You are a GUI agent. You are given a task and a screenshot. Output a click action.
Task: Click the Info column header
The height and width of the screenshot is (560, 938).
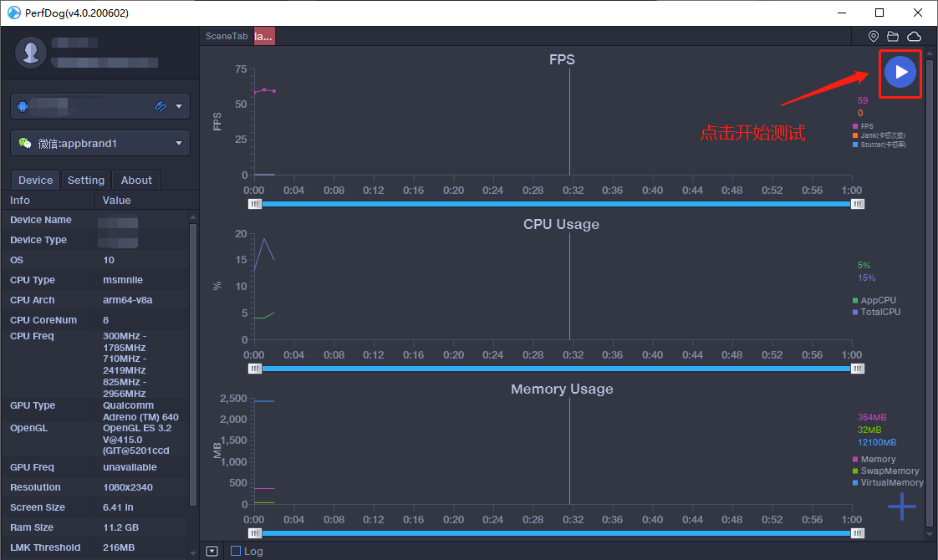tap(20, 201)
